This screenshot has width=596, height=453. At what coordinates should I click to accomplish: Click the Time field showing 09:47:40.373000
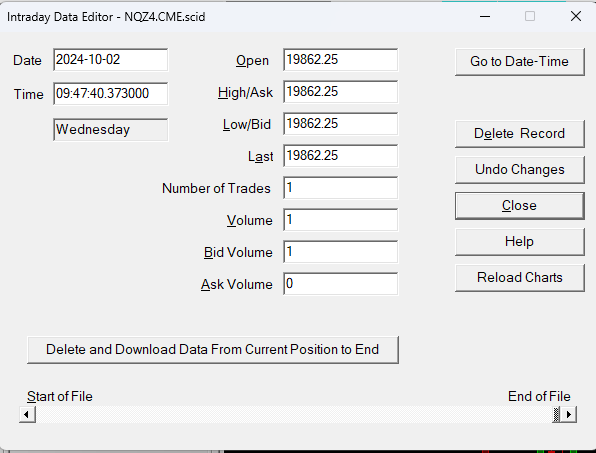tap(111, 93)
